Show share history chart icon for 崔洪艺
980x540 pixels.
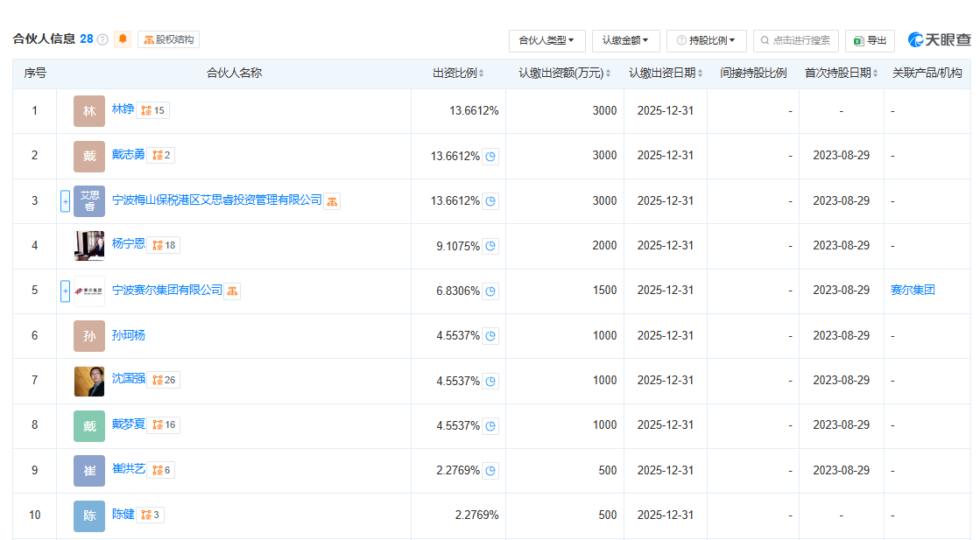click(490, 471)
